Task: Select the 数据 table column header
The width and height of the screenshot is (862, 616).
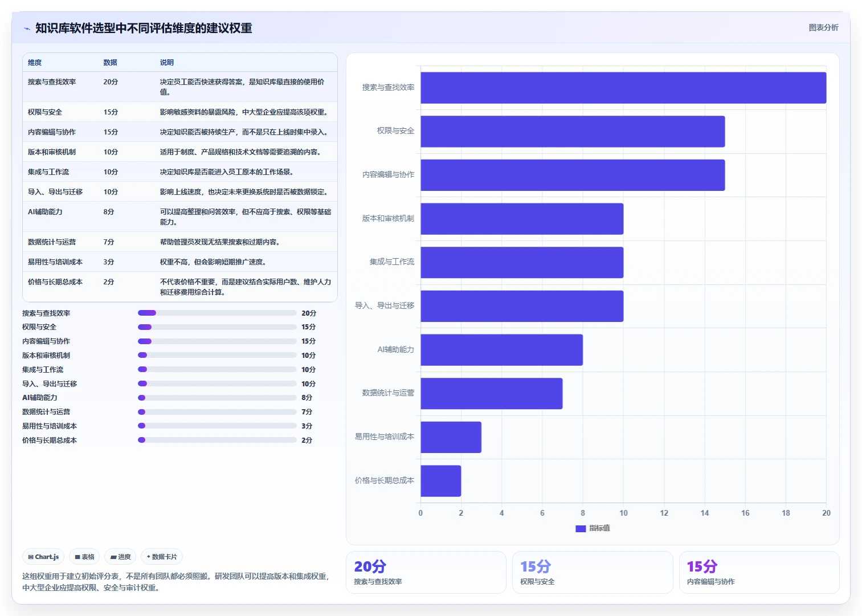Action: click(110, 63)
